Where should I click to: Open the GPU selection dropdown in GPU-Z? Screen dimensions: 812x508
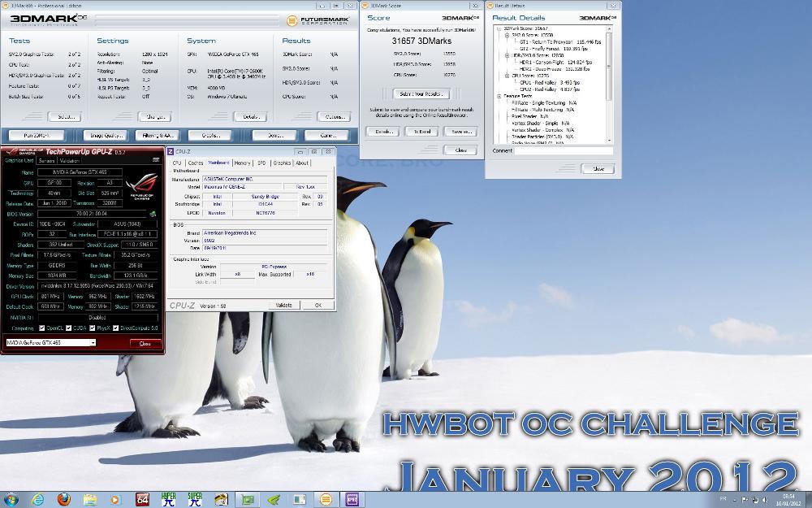click(50, 343)
